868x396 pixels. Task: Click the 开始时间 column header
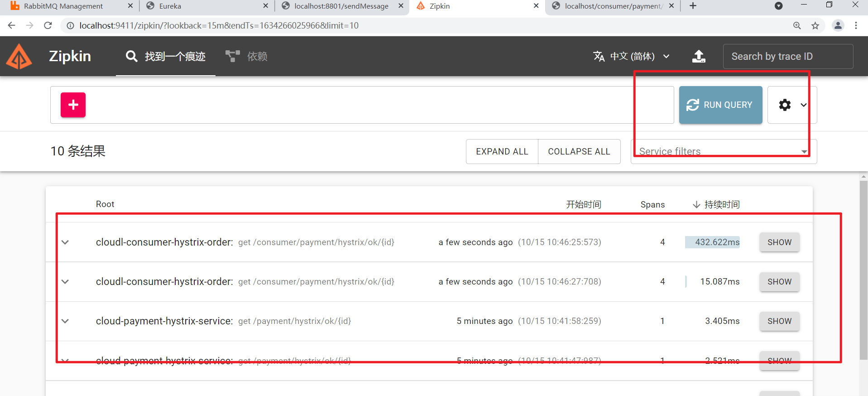tap(584, 204)
